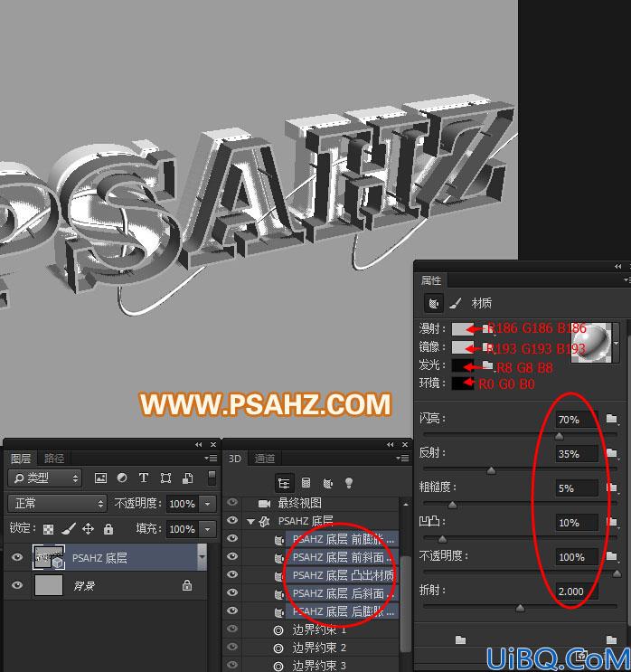Image resolution: width=631 pixels, height=672 pixels.
Task: Toggle visibility of PSAHZ 底层 后斜面 material
Action: pyautogui.click(x=232, y=592)
